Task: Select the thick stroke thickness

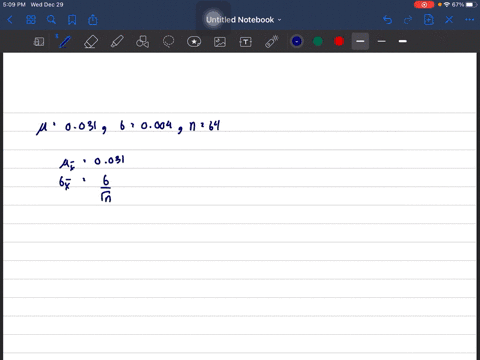Action: tap(403, 41)
